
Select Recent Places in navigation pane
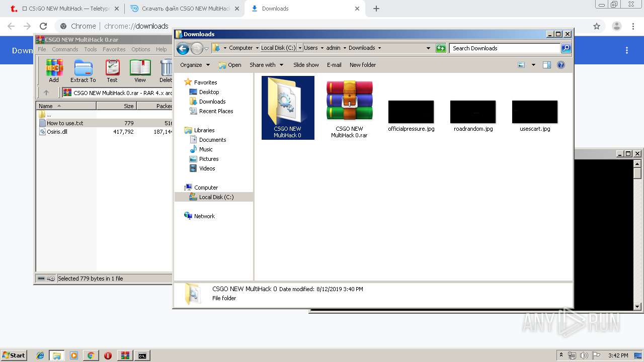(211, 111)
